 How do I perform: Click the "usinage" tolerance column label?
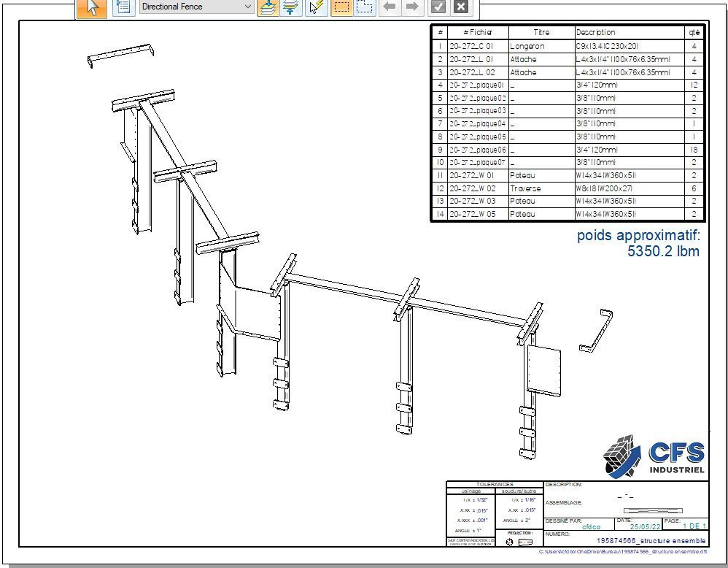471,491
